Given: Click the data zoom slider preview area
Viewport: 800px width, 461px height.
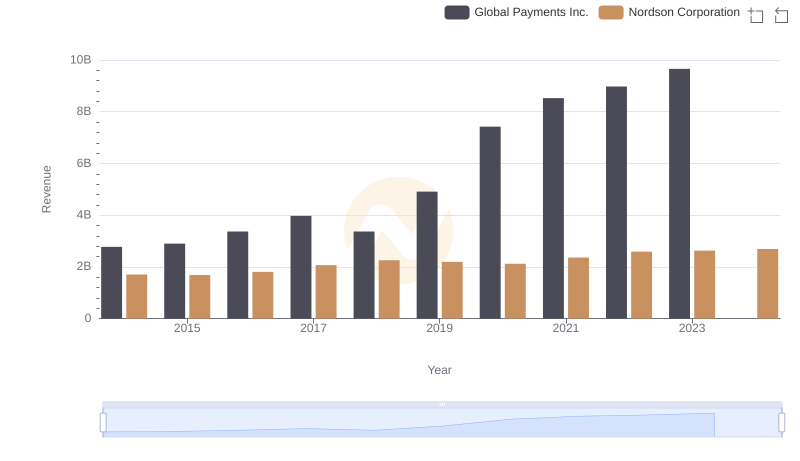Looking at the screenshot, I should [x=440, y=424].
